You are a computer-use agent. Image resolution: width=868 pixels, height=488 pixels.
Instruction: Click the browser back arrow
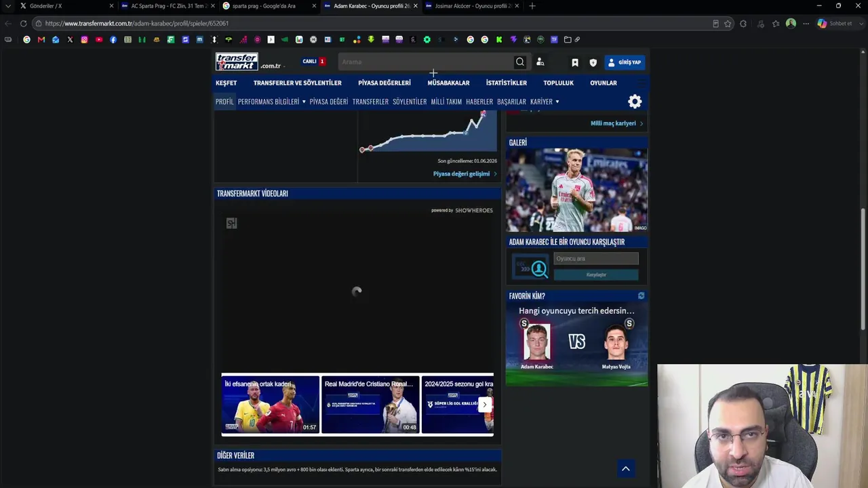click(x=8, y=24)
